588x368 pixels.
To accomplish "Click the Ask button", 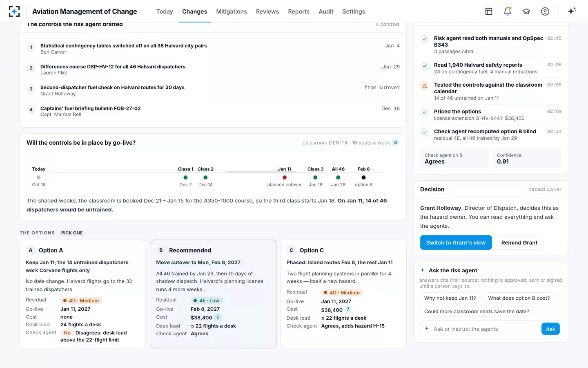I will click(550, 329).
